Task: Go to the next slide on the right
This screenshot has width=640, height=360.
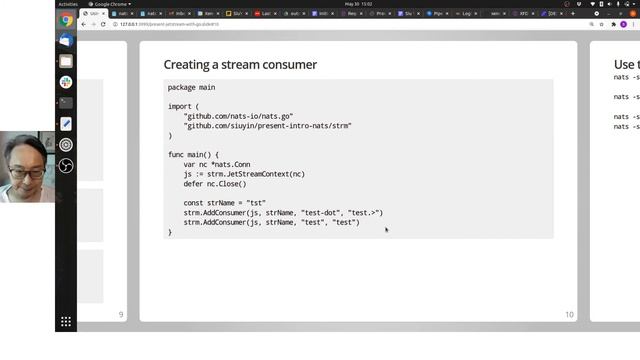Action: pyautogui.click(x=615, y=181)
